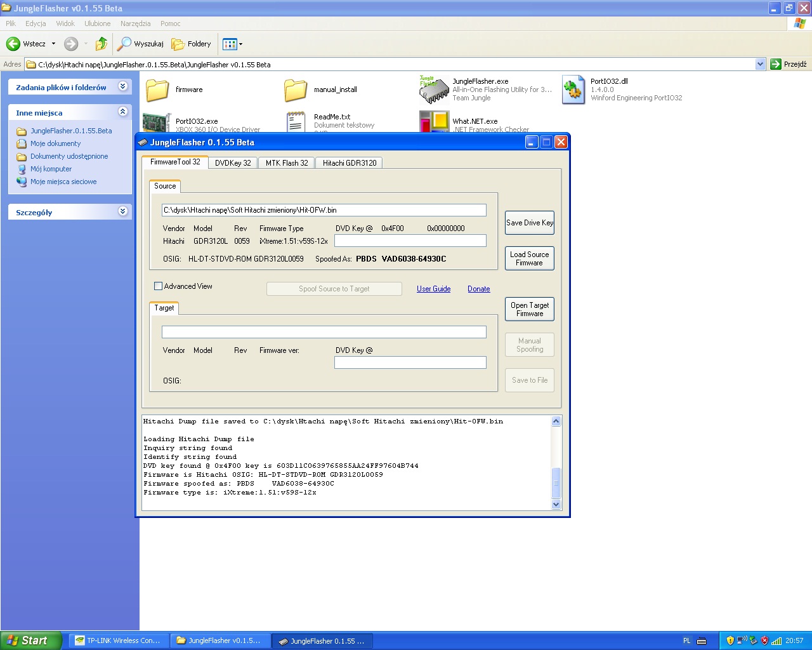Switch to TP-LINK Wireless taskbar button

click(119, 640)
